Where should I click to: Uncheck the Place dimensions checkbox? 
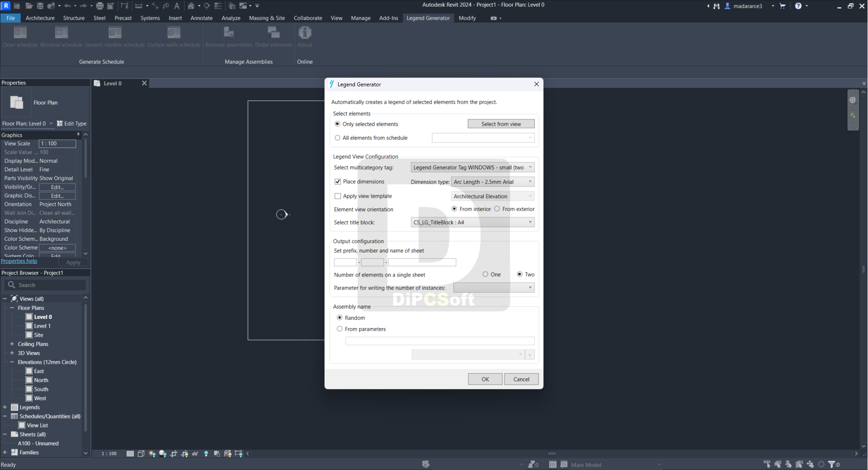[338, 182]
